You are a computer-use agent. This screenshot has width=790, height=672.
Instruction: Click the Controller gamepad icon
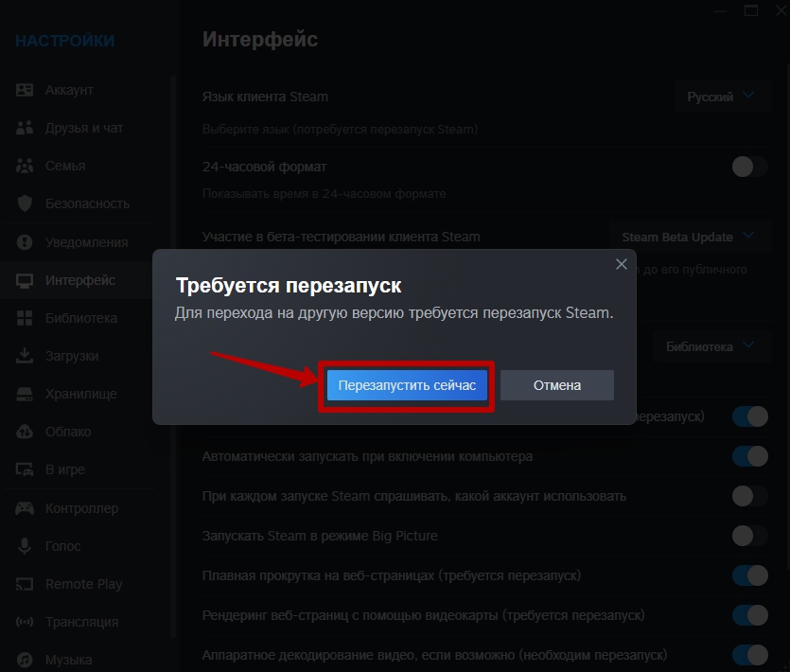click(25, 508)
